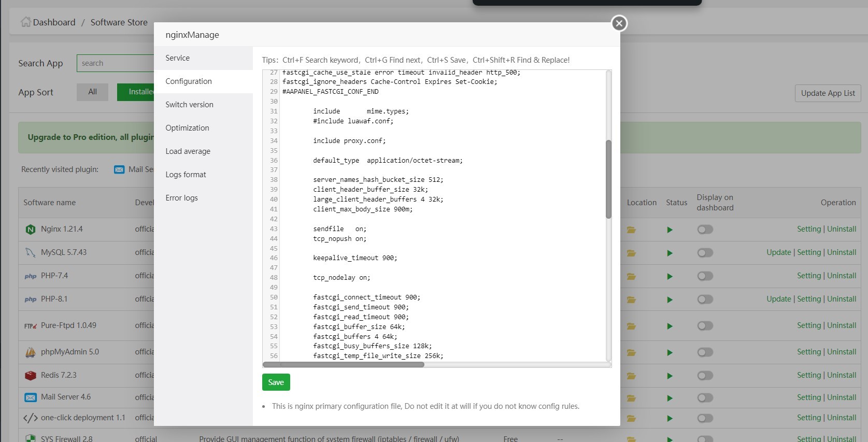Click the one-click deployment code icon

click(x=31, y=418)
